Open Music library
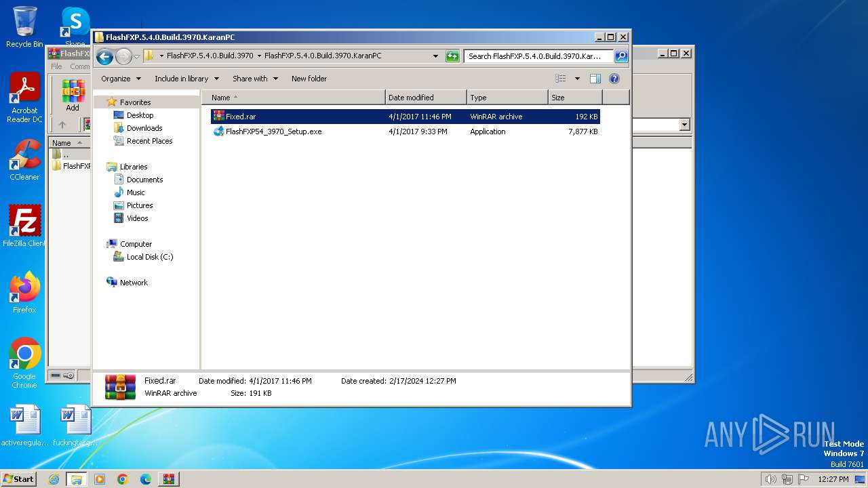868x488 pixels. [x=136, y=192]
